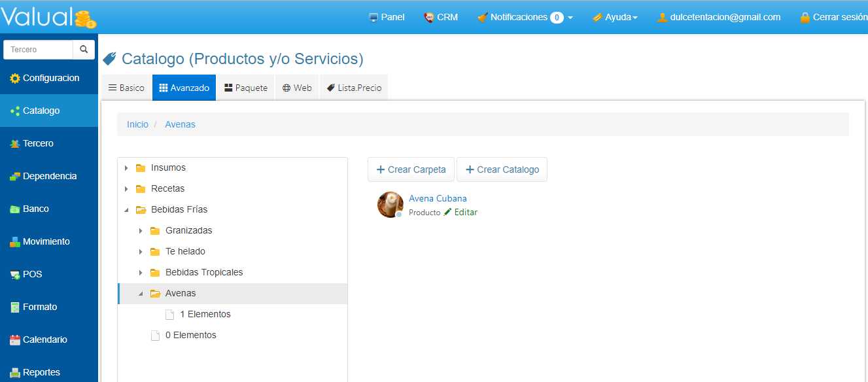The width and height of the screenshot is (868, 382).
Task: Open the POS module in sidebar
Action: [x=32, y=274]
